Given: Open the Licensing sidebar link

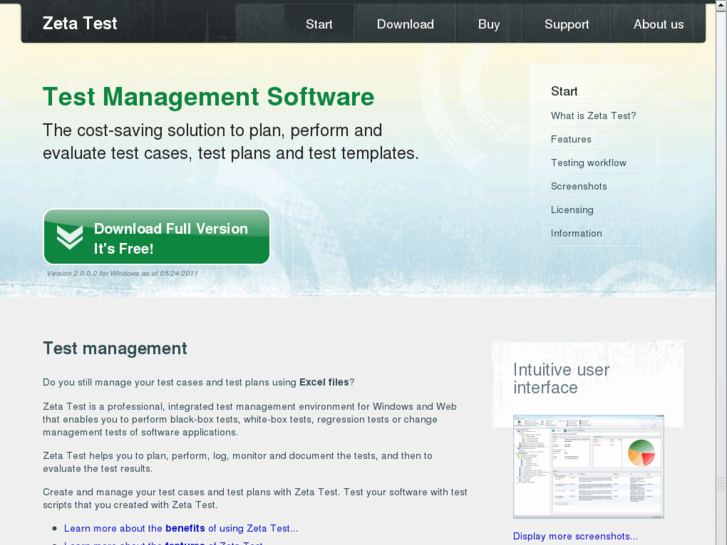Looking at the screenshot, I should click(572, 210).
